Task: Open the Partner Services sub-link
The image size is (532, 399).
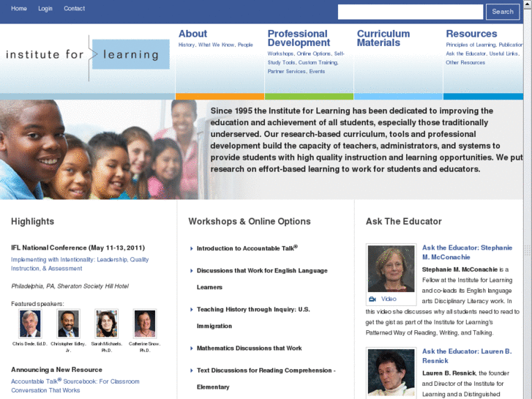Action: point(287,71)
